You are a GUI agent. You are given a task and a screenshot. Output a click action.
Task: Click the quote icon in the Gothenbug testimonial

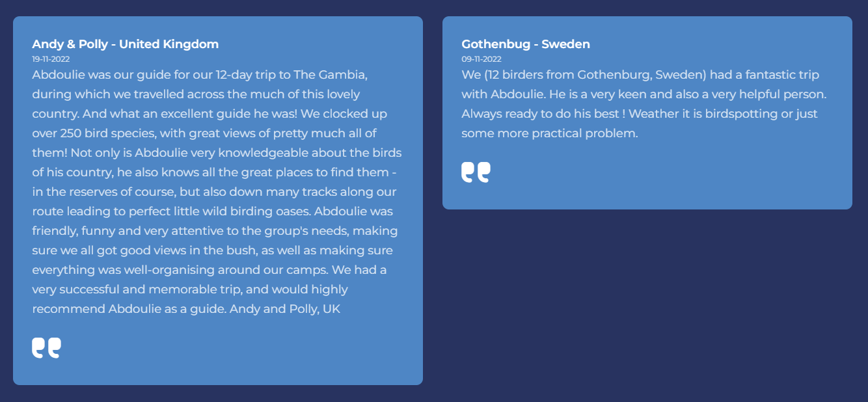point(476,172)
